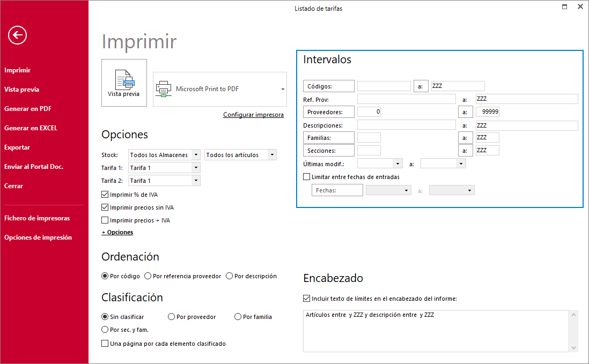589x364 pixels.
Task: Click the Familias lookup button
Action: [329, 138]
